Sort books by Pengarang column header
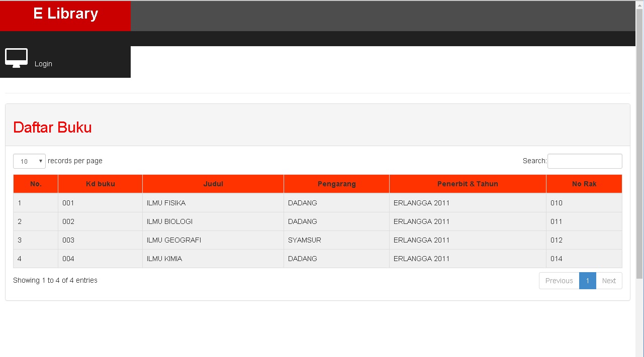The height and width of the screenshot is (357, 644). [x=336, y=183]
